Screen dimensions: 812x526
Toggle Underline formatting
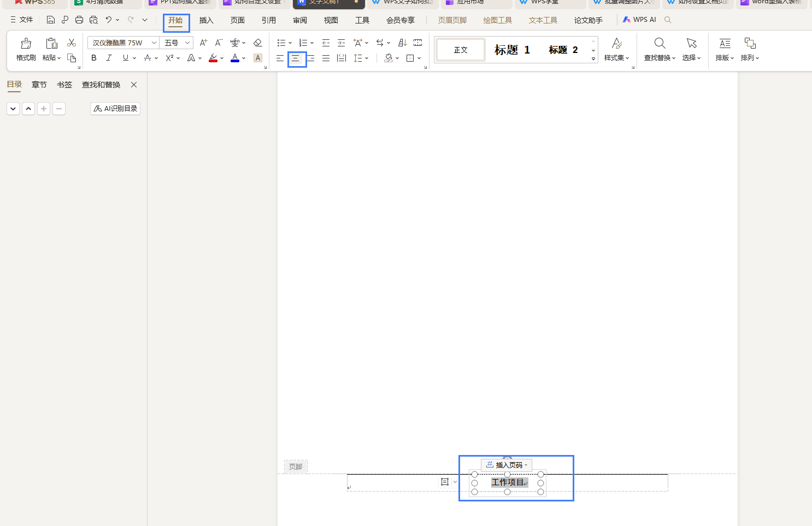[126, 58]
